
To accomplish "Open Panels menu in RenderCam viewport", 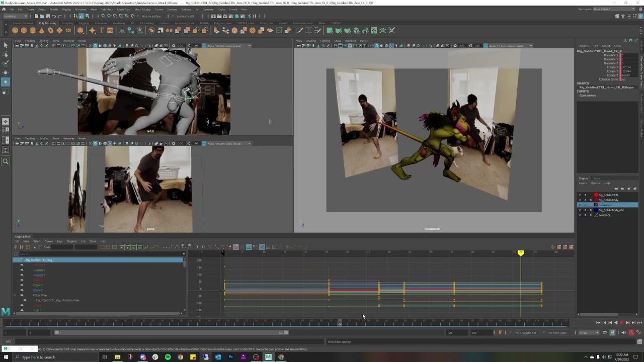I will pyautogui.click(x=363, y=41).
